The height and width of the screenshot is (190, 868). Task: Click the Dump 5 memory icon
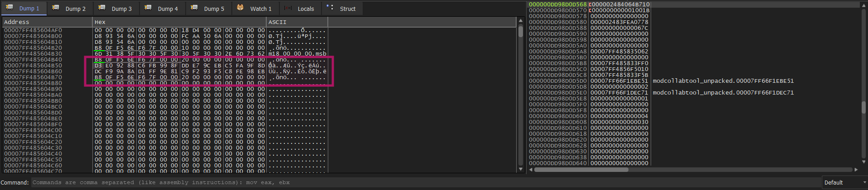[x=194, y=8]
